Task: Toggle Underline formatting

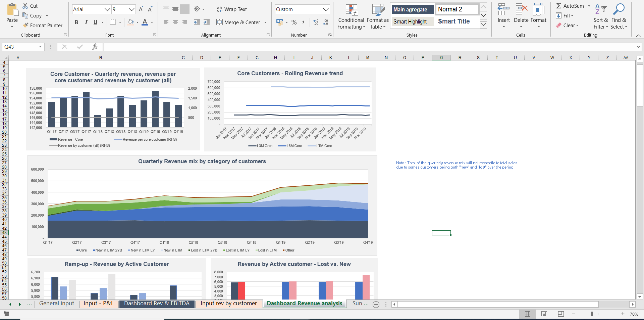Action: tap(95, 22)
